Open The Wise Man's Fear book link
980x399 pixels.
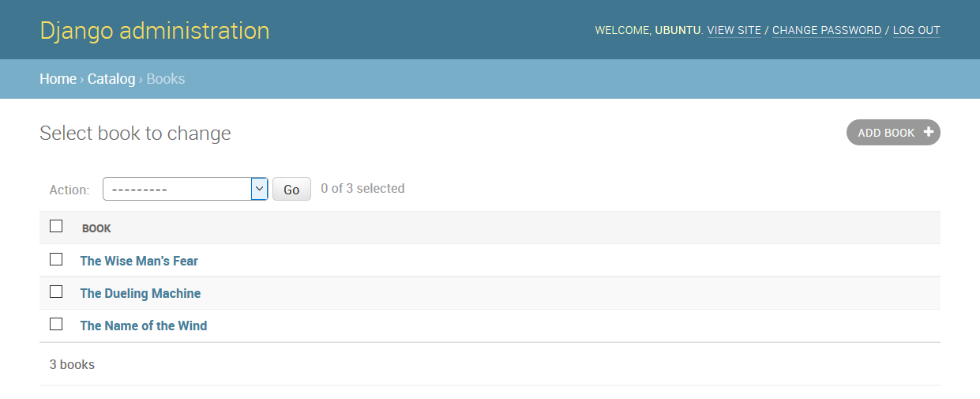[x=139, y=261]
